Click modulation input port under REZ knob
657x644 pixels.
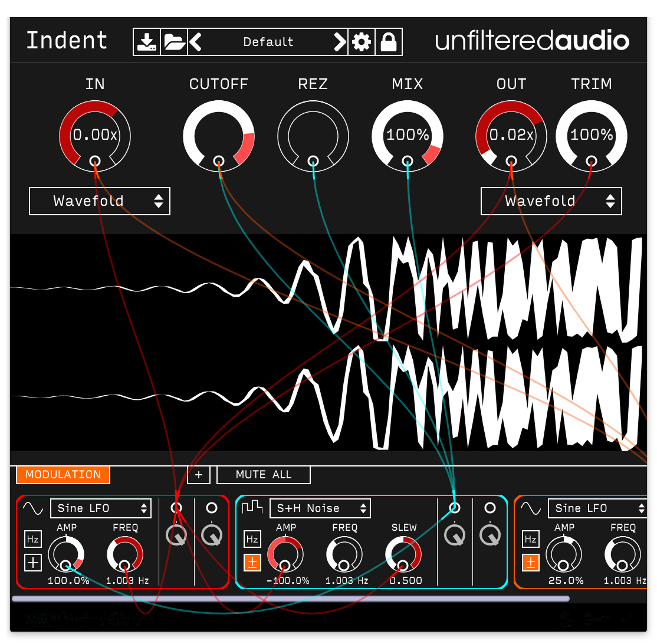(313, 161)
